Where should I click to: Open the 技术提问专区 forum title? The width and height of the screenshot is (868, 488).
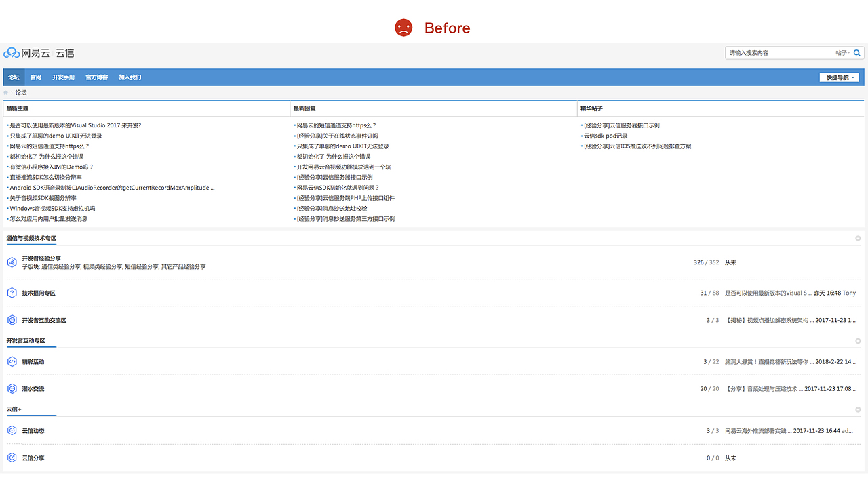(x=39, y=293)
